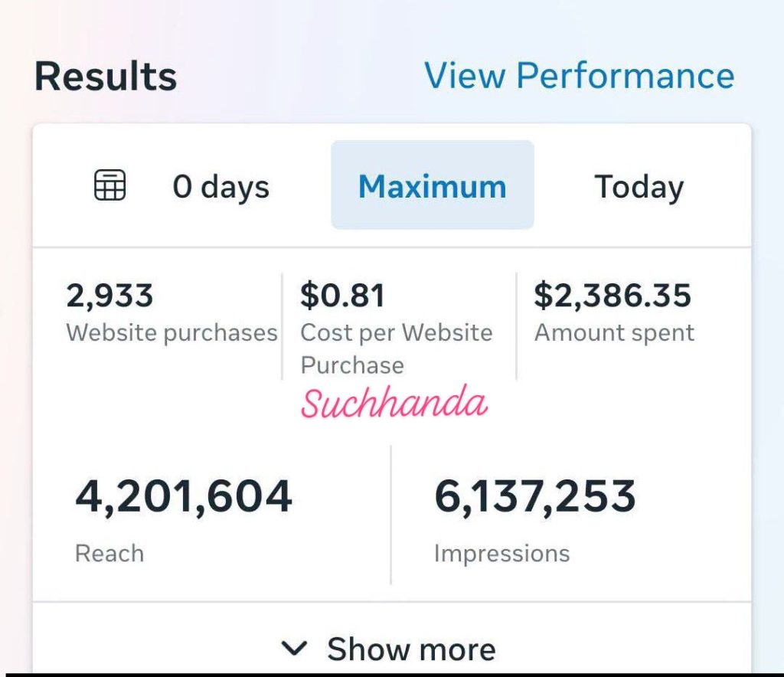Open the View Performance link
This screenshot has width=784, height=677.
(x=580, y=76)
